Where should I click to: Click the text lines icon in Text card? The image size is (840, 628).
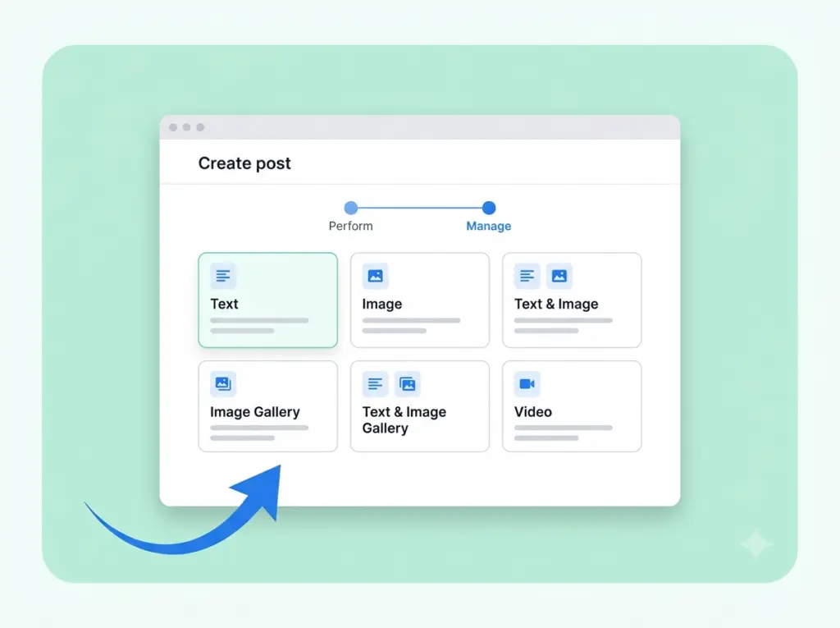(x=223, y=276)
